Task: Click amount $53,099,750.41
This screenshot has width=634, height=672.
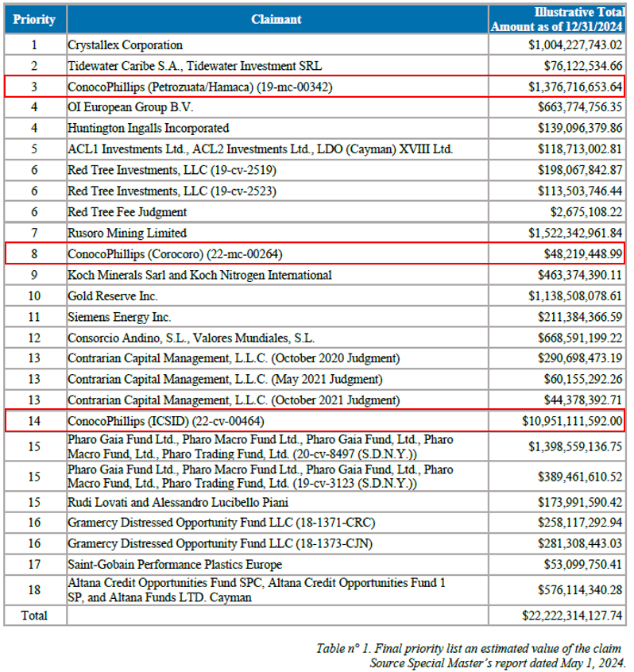Action: click(583, 565)
